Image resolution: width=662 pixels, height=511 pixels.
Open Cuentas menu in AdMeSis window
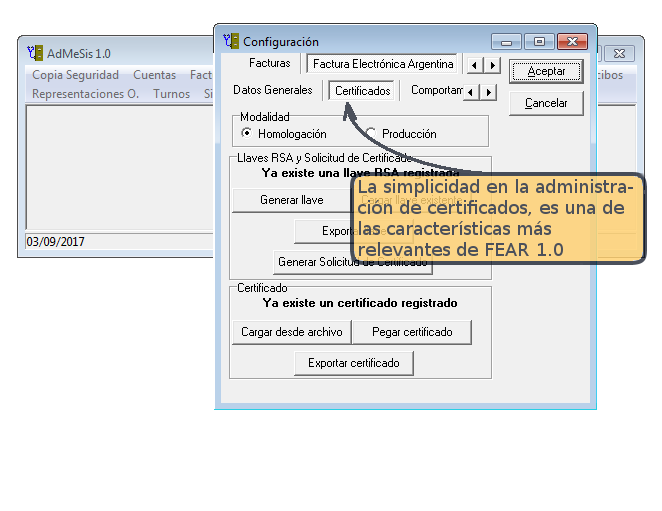(155, 75)
